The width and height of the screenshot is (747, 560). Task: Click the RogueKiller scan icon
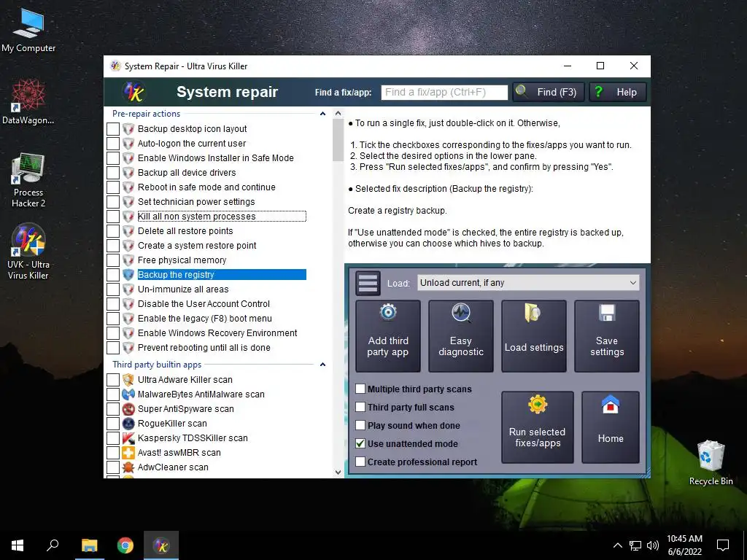tap(128, 424)
